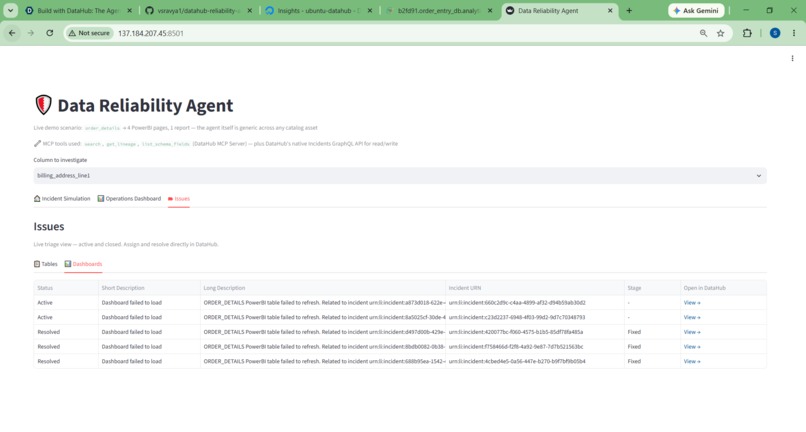Bookmark this page with the star icon

tap(721, 33)
